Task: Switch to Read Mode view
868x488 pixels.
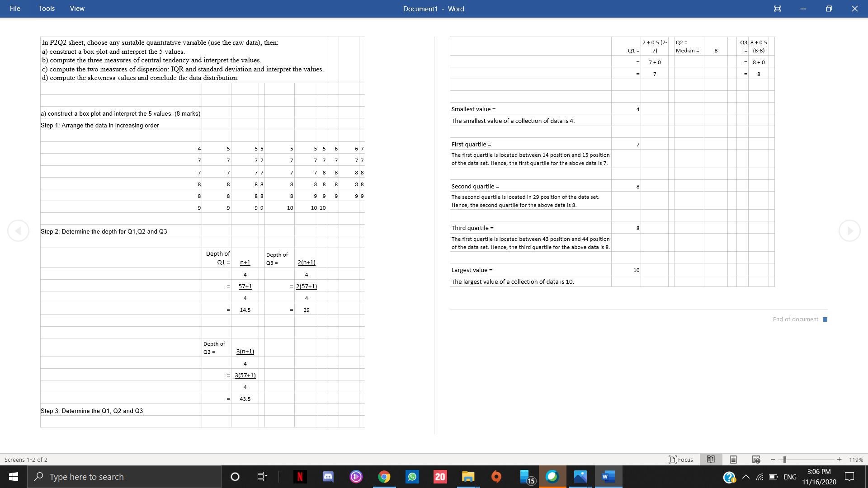Action: coord(711,460)
